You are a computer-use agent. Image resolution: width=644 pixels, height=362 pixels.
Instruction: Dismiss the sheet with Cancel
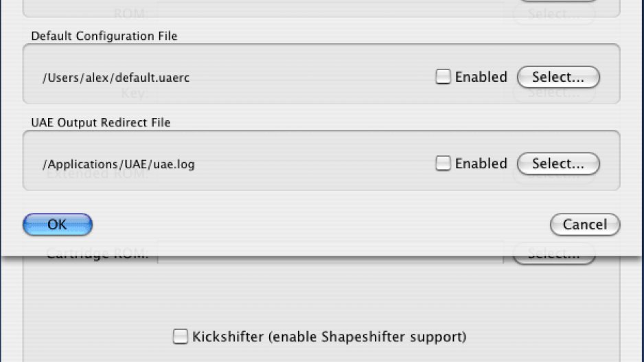pyautogui.click(x=585, y=225)
